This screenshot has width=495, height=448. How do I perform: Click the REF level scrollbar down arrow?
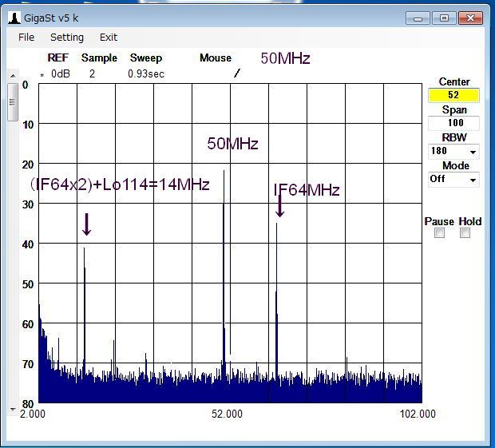pyautogui.click(x=13, y=409)
